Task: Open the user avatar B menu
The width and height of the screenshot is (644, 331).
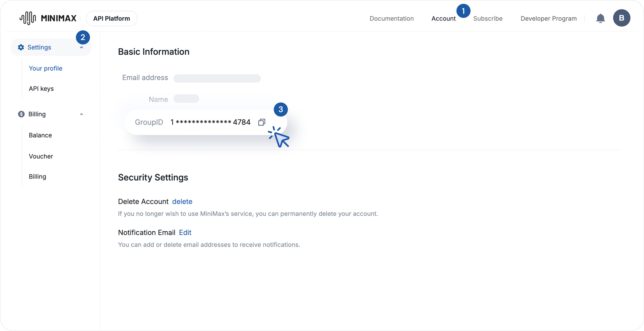Action: tap(621, 18)
